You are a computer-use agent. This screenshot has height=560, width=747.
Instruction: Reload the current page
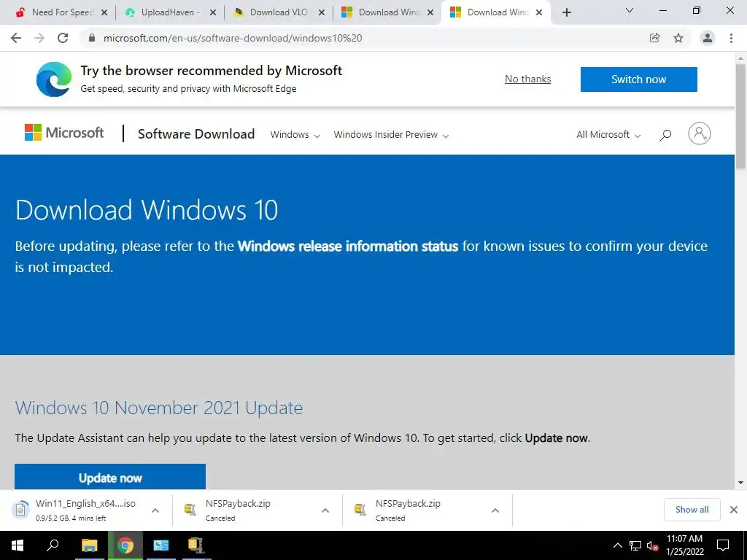63,38
